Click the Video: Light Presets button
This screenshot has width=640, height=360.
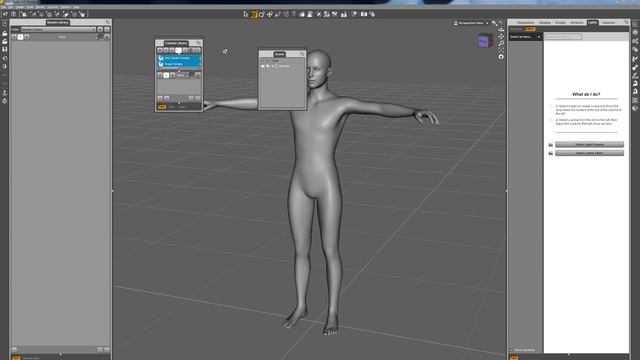pos(589,144)
